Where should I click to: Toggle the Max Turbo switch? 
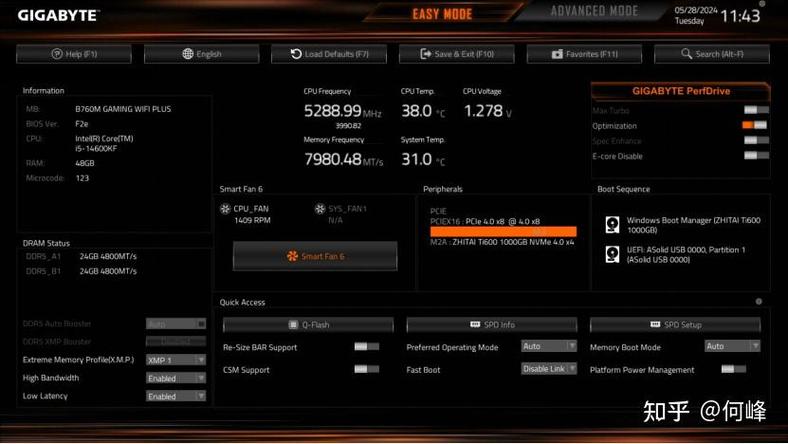[x=756, y=110]
